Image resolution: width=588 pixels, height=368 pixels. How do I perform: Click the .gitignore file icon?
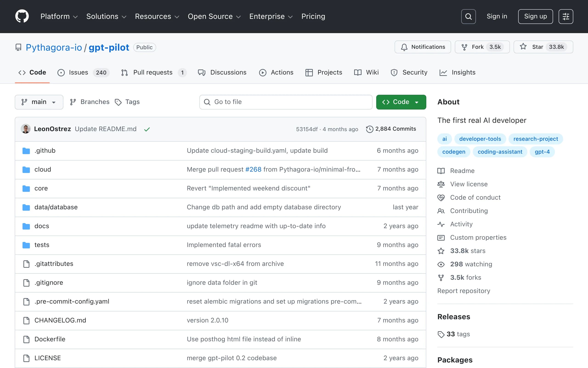(x=26, y=283)
